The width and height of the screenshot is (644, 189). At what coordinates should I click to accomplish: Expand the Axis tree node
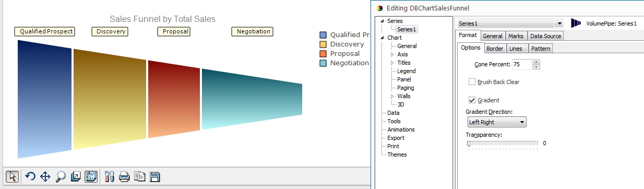tap(392, 54)
